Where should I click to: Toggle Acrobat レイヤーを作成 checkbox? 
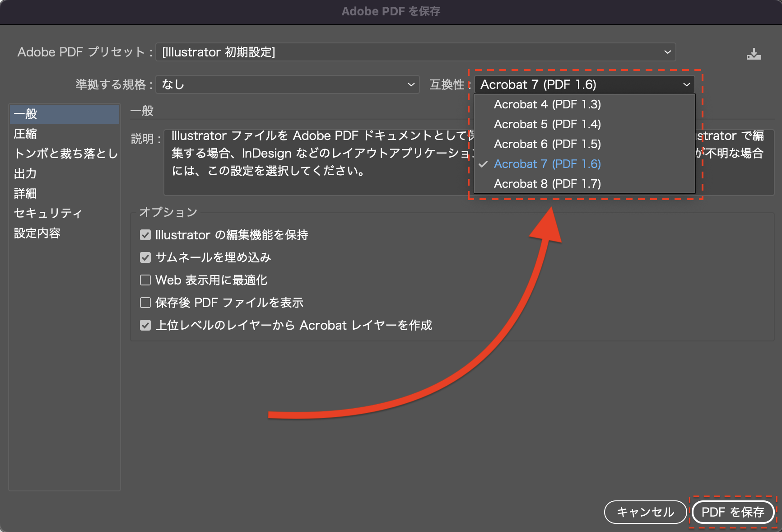pyautogui.click(x=145, y=325)
